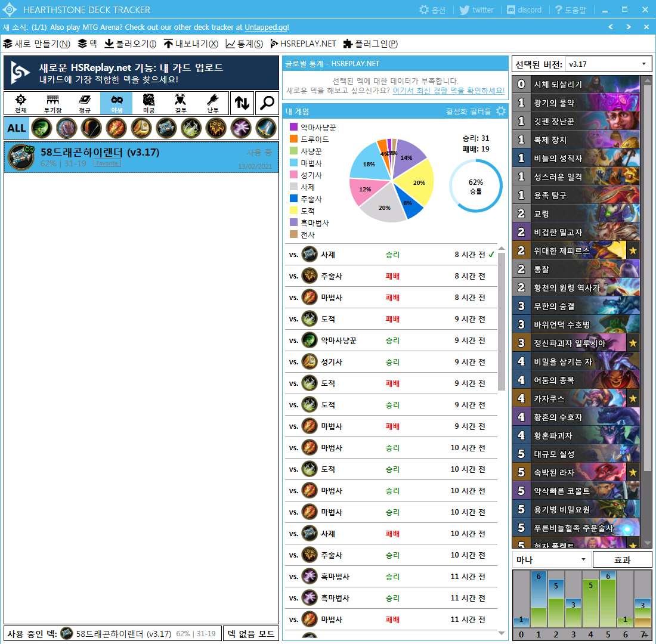Click scroll down arrow in games list
The height and width of the screenshot is (644, 656).
502,633
